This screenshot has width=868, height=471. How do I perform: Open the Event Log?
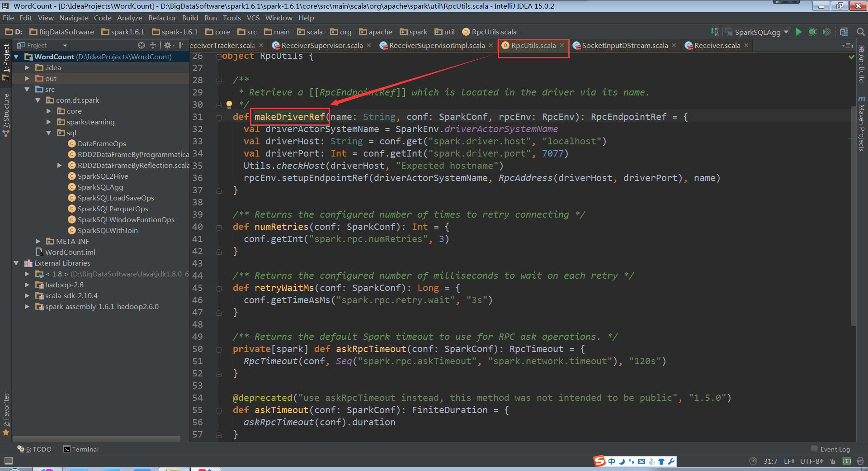point(830,449)
